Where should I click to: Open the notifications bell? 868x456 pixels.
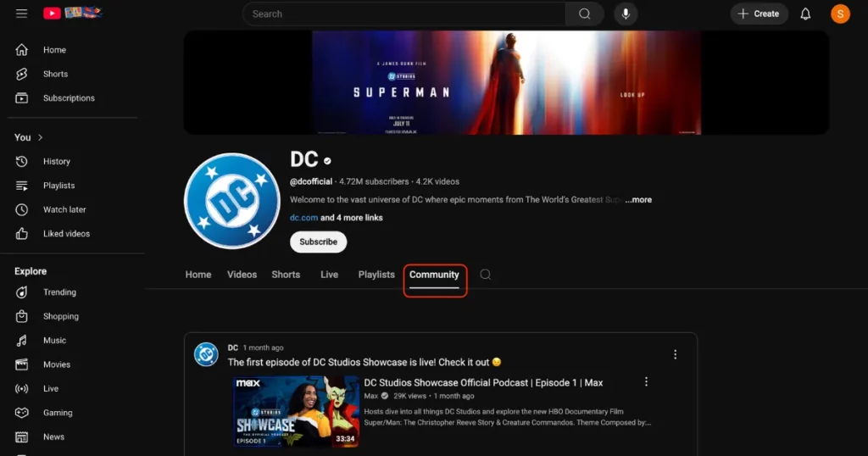(805, 14)
